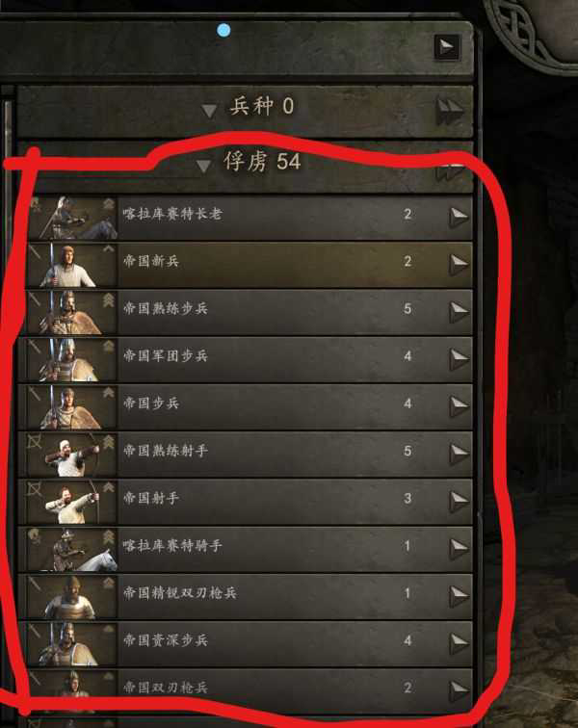Transfer 帝国射手 with the arrow icon

(460, 502)
